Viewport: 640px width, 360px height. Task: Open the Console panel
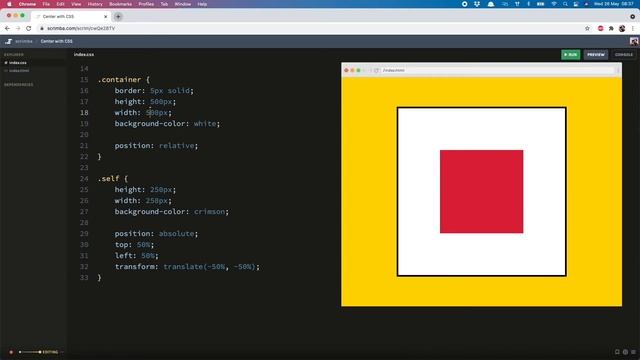624,54
